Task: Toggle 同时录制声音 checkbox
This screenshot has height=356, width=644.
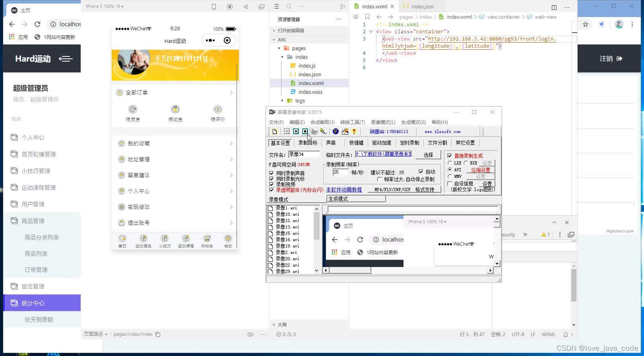Action: 272,173
